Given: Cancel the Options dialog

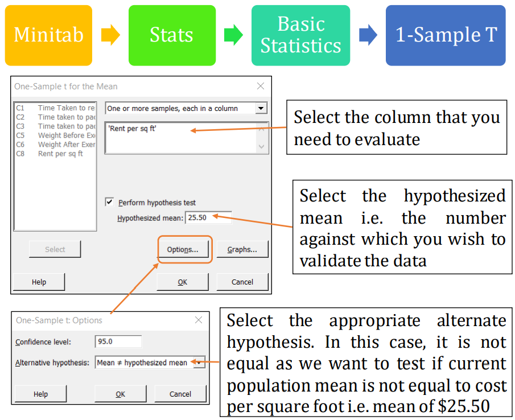Looking at the screenshot, I should click(180, 394).
